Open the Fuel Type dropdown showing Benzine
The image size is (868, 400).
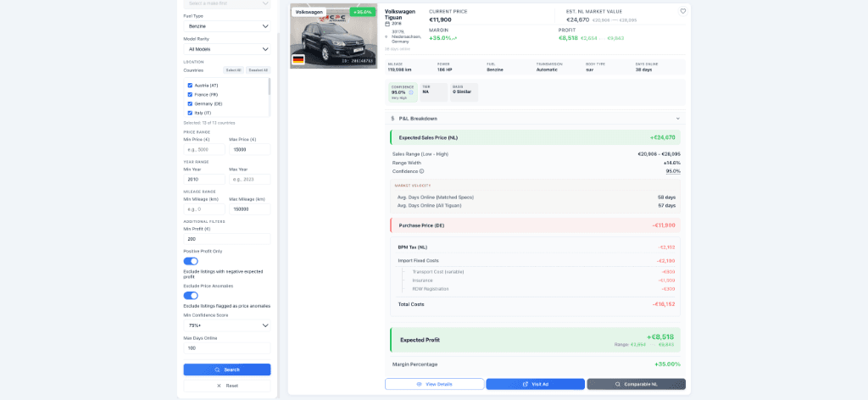coord(227,26)
